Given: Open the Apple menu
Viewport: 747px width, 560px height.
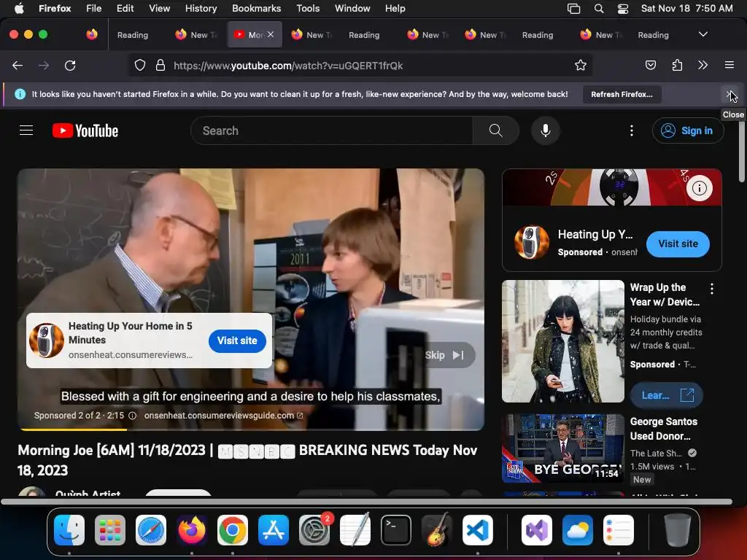Looking at the screenshot, I should (19, 9).
